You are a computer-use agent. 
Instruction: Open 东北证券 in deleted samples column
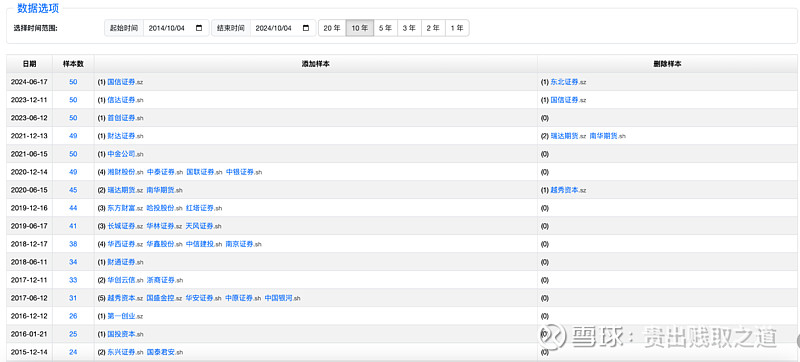click(x=564, y=82)
